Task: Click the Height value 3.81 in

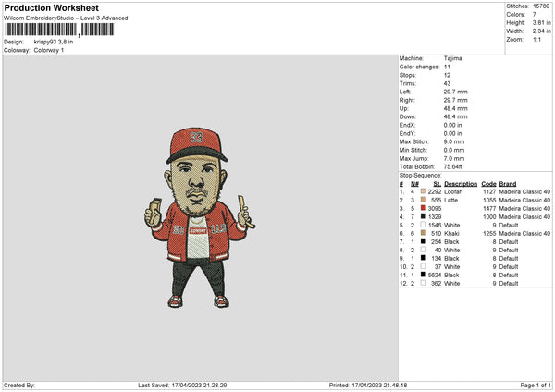Action: [541, 22]
